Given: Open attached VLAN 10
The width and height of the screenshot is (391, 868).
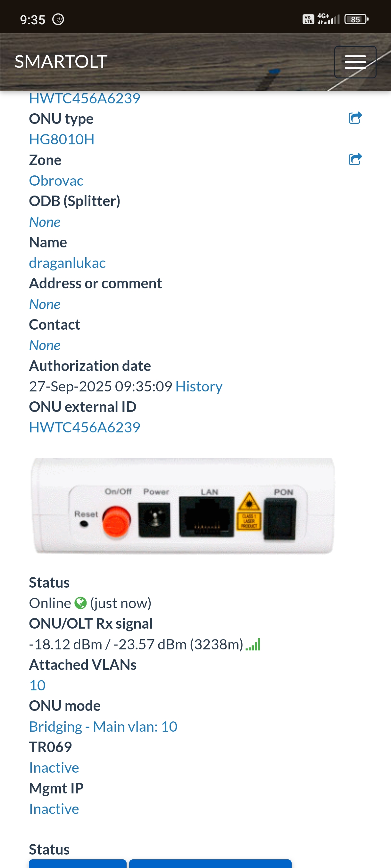Looking at the screenshot, I should coord(37,685).
